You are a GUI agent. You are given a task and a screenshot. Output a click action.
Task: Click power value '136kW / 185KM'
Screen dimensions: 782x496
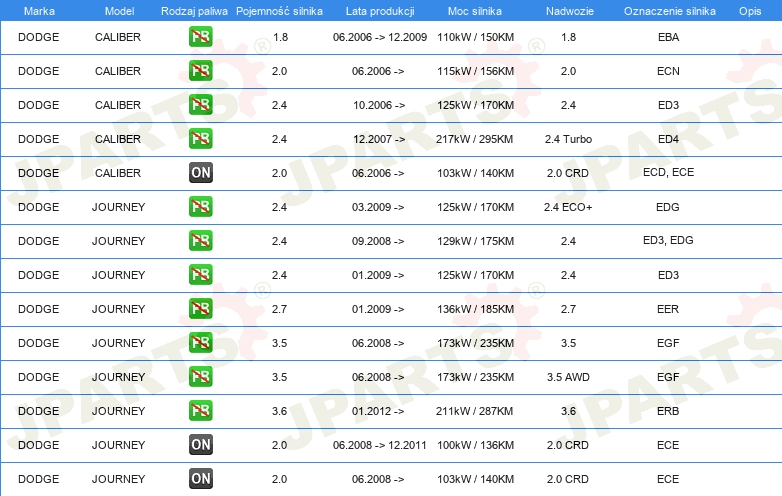(x=475, y=309)
